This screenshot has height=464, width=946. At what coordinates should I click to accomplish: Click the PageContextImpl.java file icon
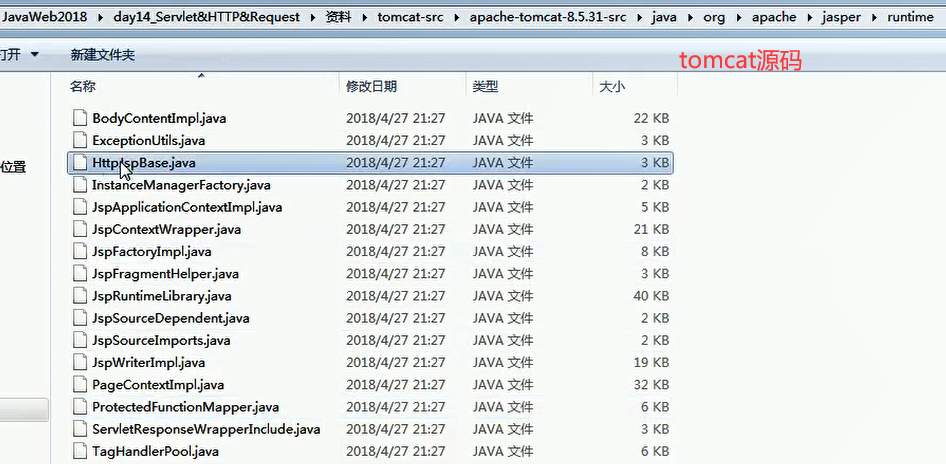click(x=80, y=384)
